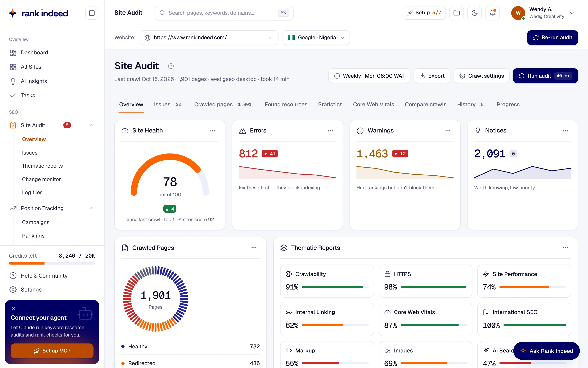Click the rank indeed logo
Screen dimensions: 588x368
tap(38, 13)
